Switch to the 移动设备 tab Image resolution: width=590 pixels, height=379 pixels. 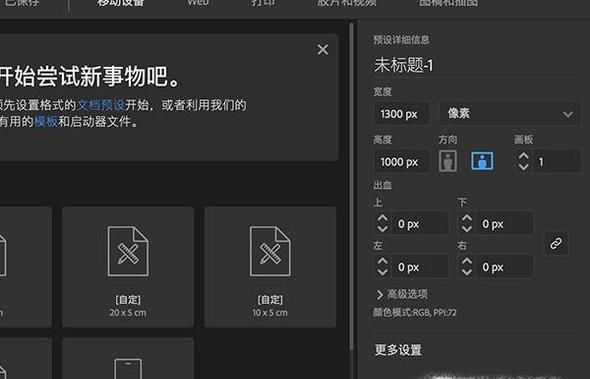120,3
